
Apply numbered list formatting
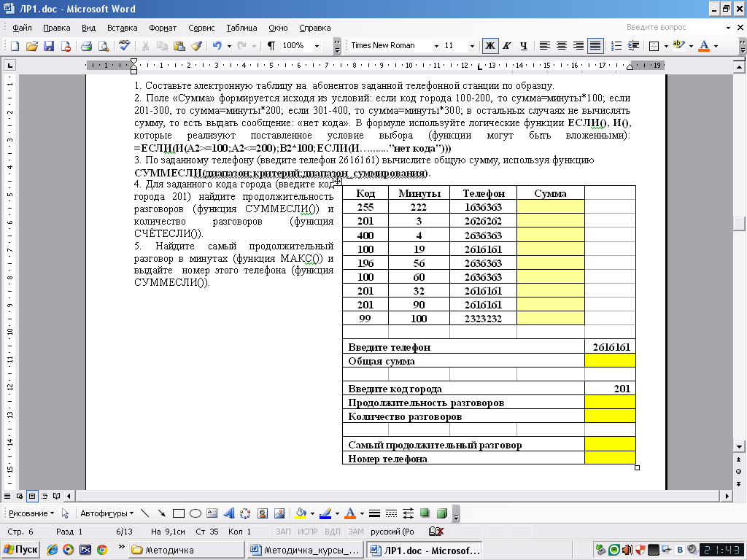pos(616,46)
